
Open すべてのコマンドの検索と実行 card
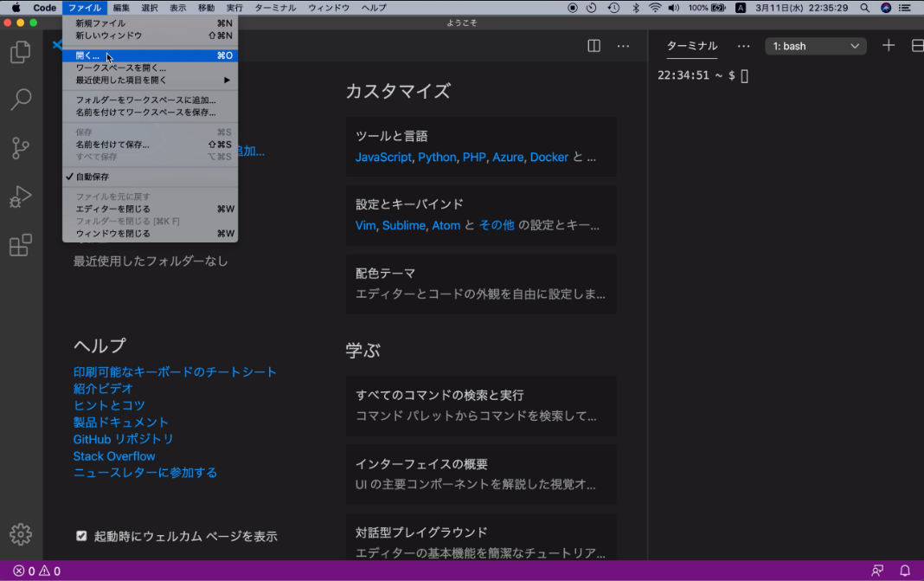[x=481, y=406]
